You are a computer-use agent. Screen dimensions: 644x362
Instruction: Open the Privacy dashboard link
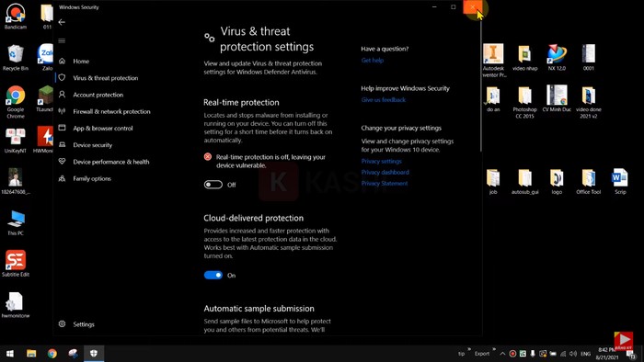(x=385, y=172)
